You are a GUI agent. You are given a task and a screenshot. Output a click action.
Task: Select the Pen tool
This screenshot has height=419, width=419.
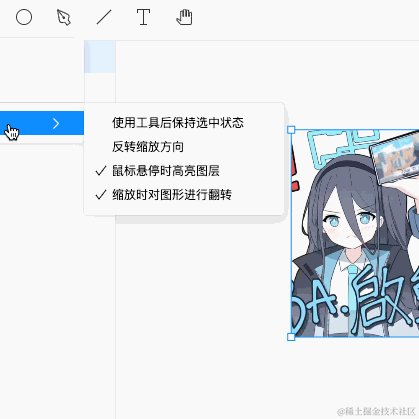tap(64, 17)
